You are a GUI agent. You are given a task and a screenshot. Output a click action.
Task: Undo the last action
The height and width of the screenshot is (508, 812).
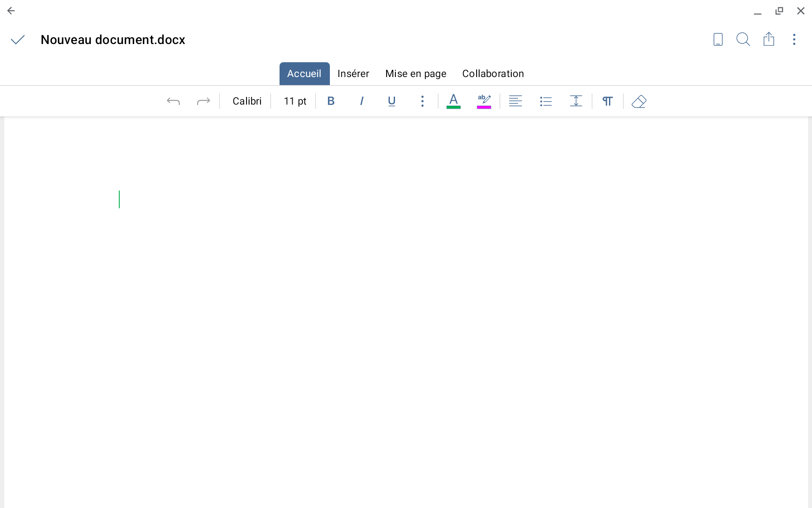173,101
